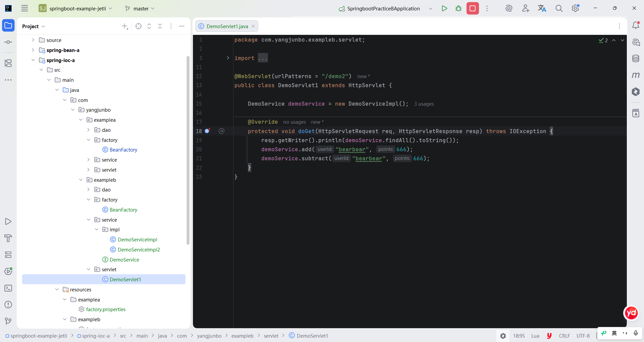Open more run actions menu
This screenshot has width=644, height=342.
[487, 8]
